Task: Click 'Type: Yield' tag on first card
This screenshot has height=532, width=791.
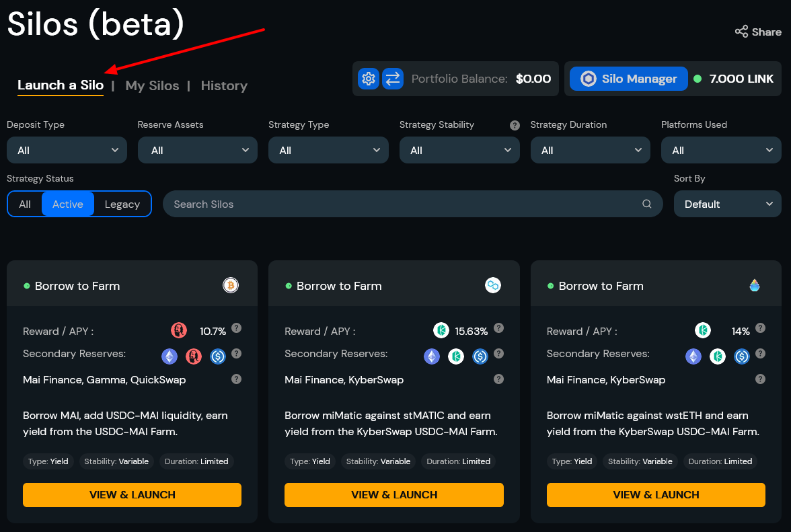Action: pos(48,461)
